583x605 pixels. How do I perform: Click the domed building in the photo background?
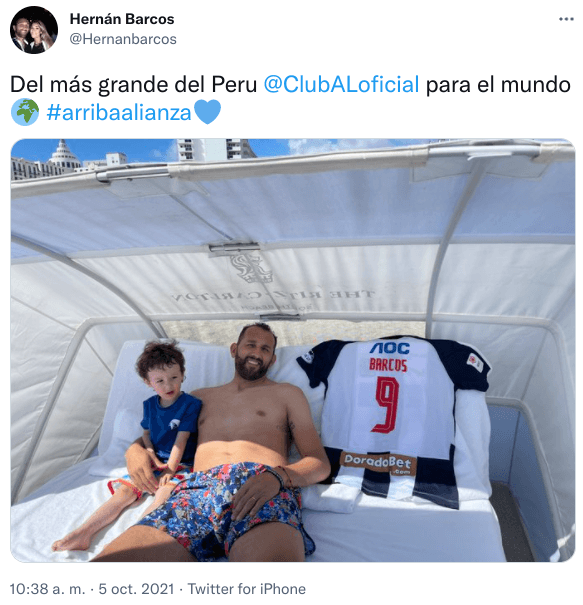click(x=62, y=155)
